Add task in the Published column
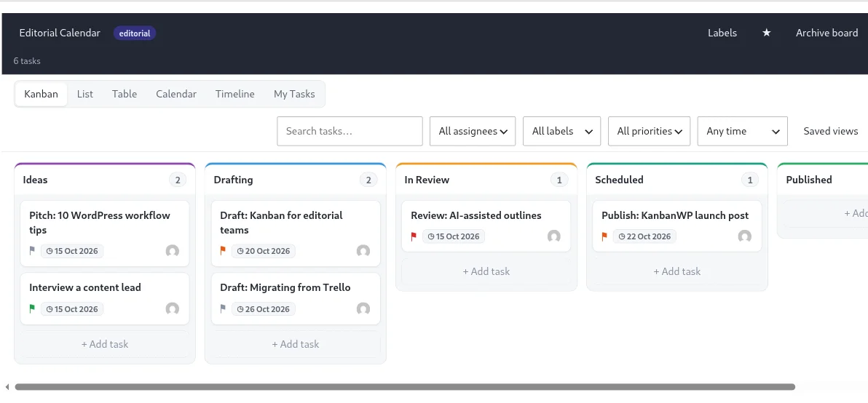868x403 pixels. click(x=826, y=213)
